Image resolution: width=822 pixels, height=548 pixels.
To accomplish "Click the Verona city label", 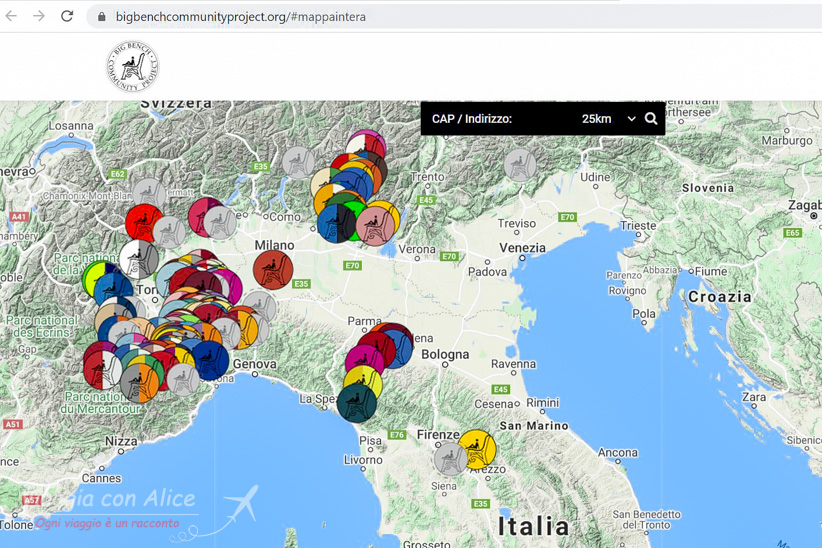I will (417, 249).
